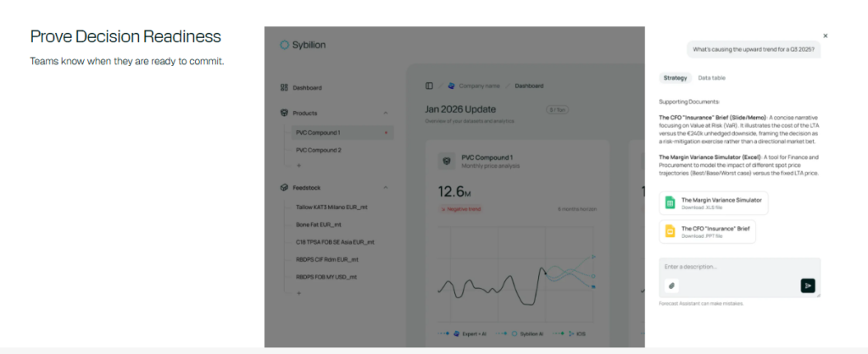Click the Sybilion logo icon
The height and width of the screenshot is (354, 868).
pos(284,45)
